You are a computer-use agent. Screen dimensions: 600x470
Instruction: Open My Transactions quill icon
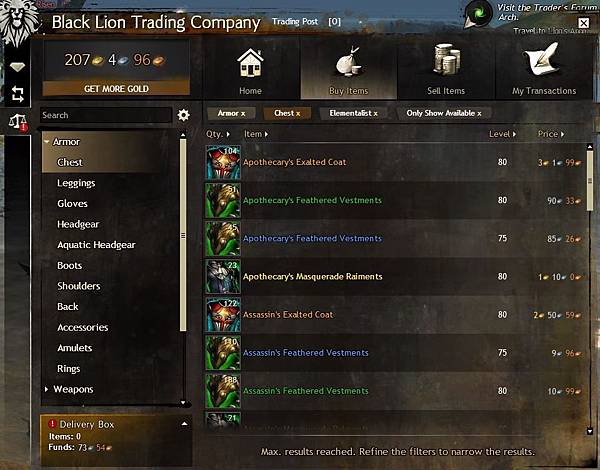[543, 59]
